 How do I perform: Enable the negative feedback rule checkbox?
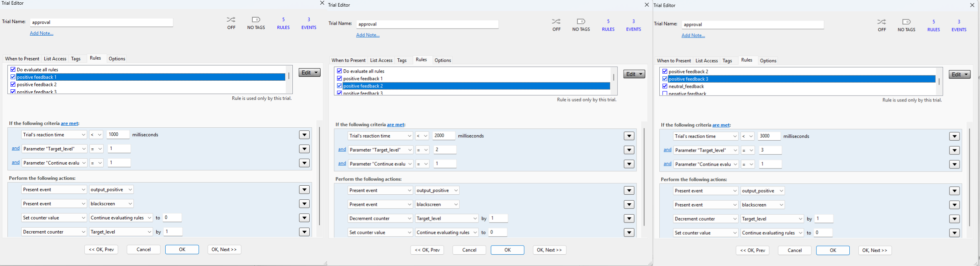coord(664,94)
